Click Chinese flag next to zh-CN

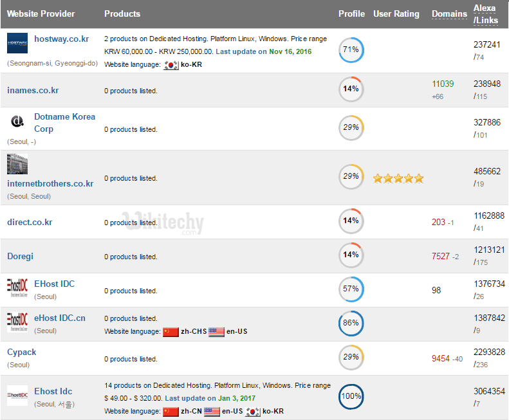coord(171,412)
